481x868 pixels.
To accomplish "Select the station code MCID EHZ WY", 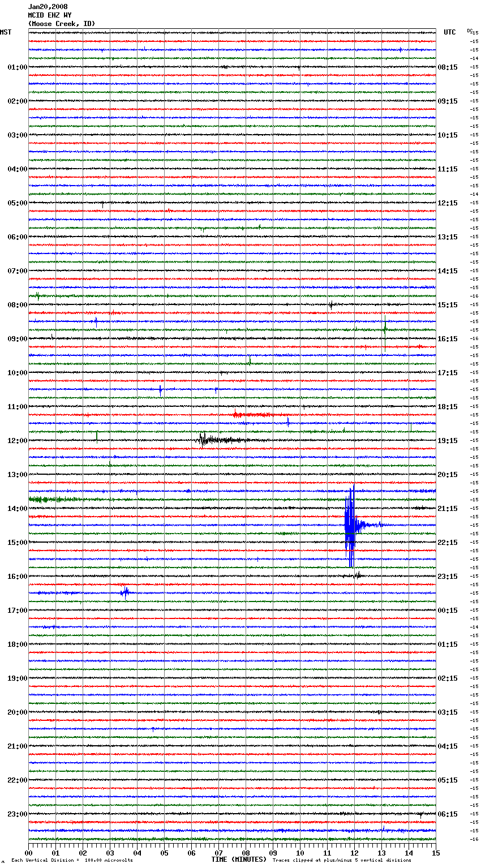I will tap(50, 15).
